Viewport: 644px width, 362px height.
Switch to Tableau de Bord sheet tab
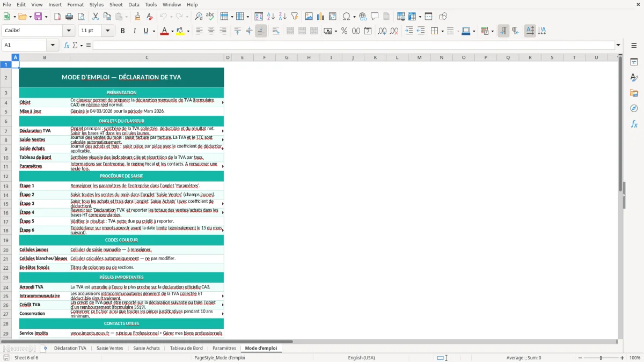click(x=186, y=348)
